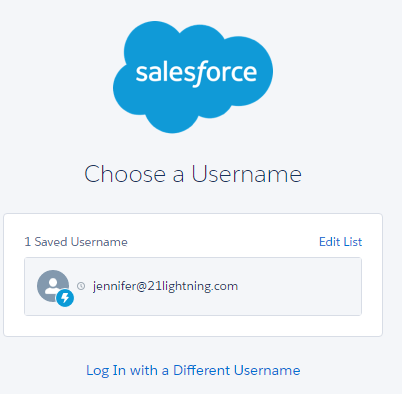The height and width of the screenshot is (394, 402).
Task: Click the small clock icon beside username
Action: click(81, 286)
